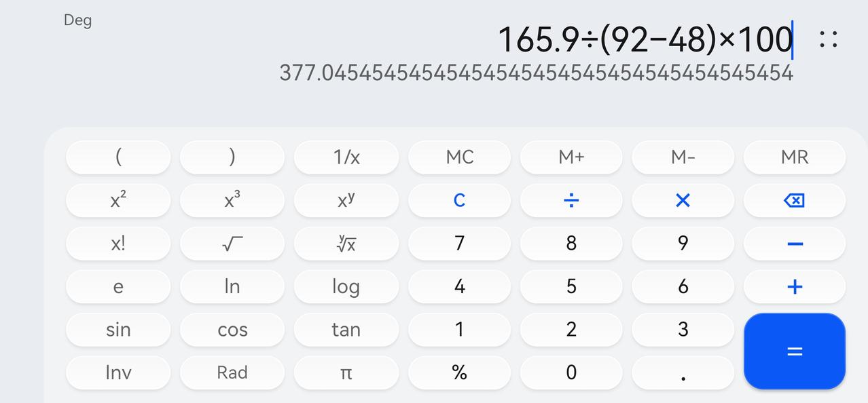Tap the Deg angle mode indicator
The image size is (868, 403).
(x=77, y=20)
